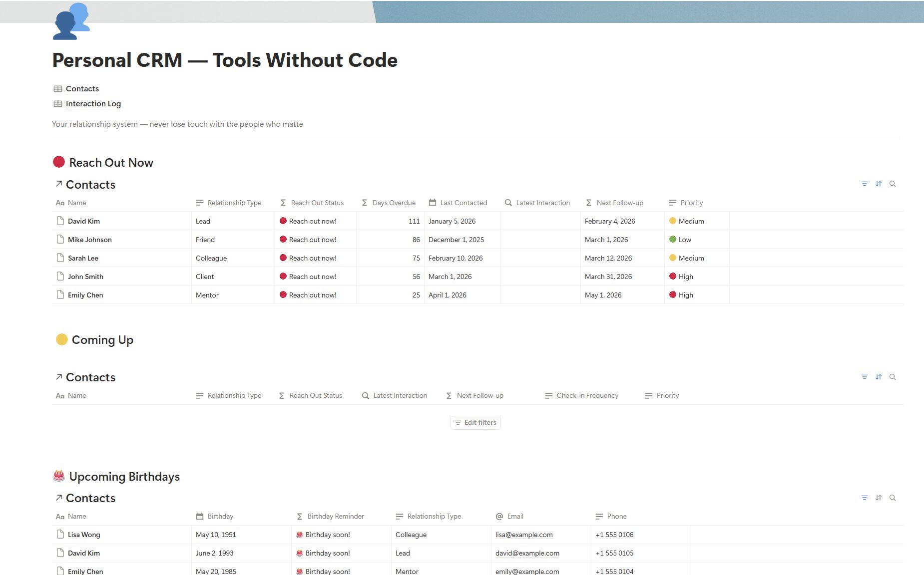Click the Edit filters button
Image resolution: width=924 pixels, height=575 pixels.
pos(475,422)
